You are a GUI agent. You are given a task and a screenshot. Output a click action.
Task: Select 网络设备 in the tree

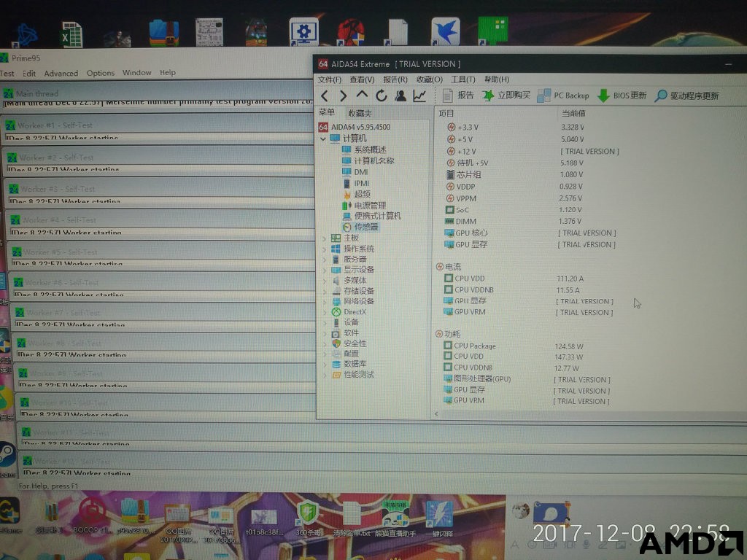(x=354, y=301)
